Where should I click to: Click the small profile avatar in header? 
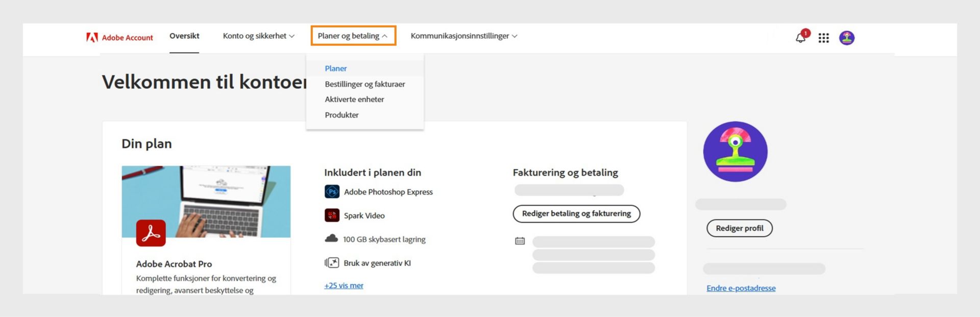click(847, 38)
